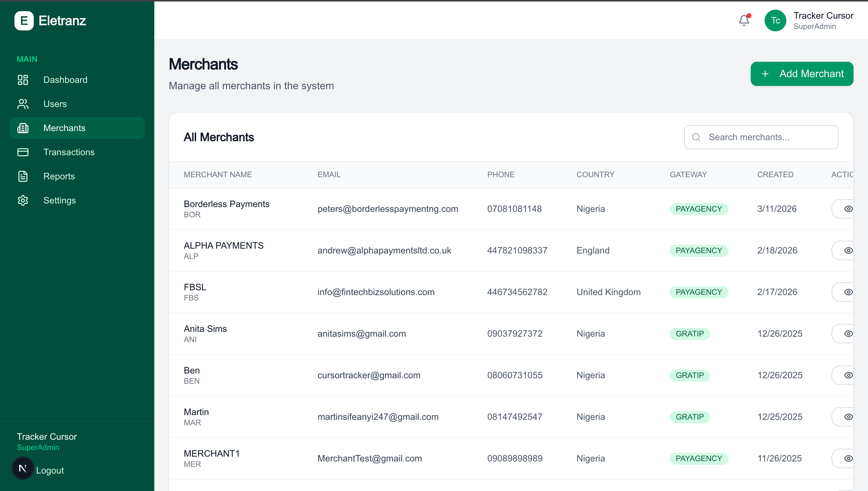
Task: Click eye icon for Anita Sims
Action: tap(848, 334)
